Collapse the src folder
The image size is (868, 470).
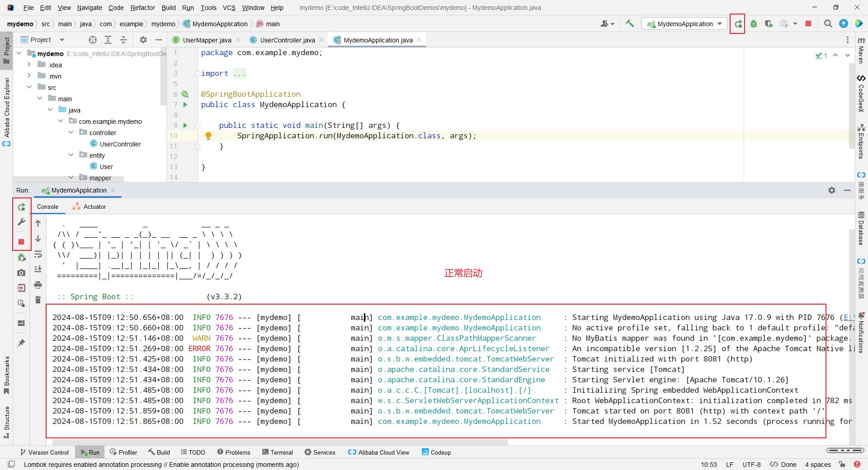(x=29, y=87)
